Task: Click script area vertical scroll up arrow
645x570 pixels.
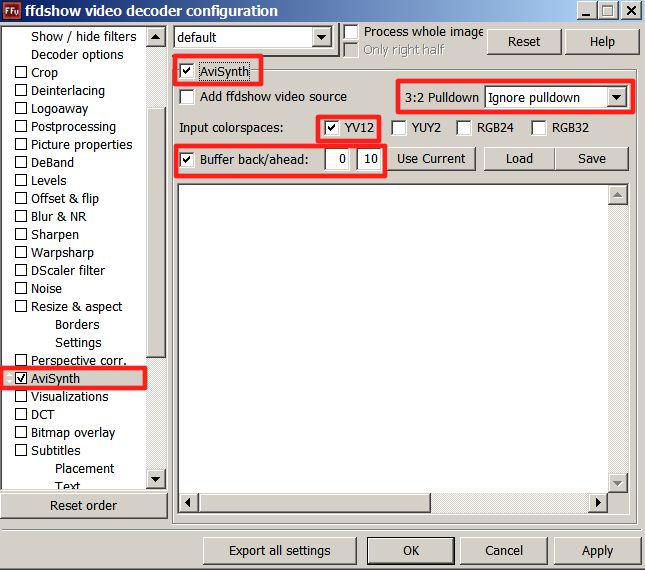Action: click(617, 195)
